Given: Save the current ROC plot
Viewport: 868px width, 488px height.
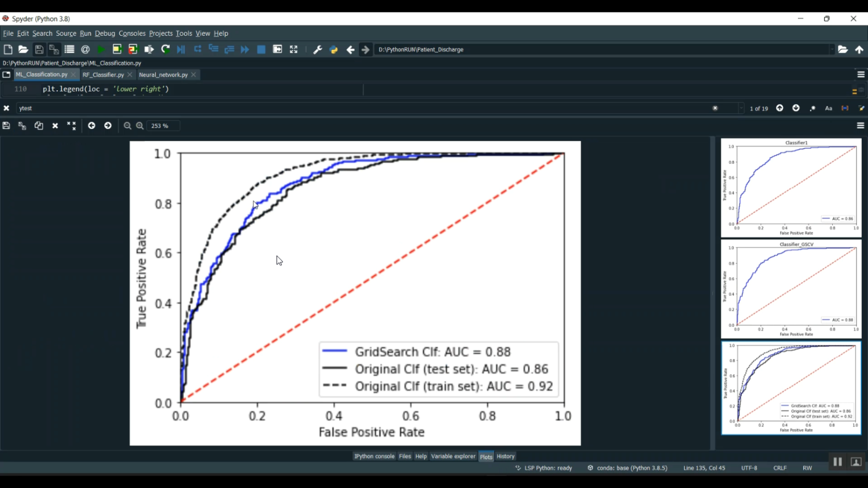Looking at the screenshot, I should click(x=6, y=125).
